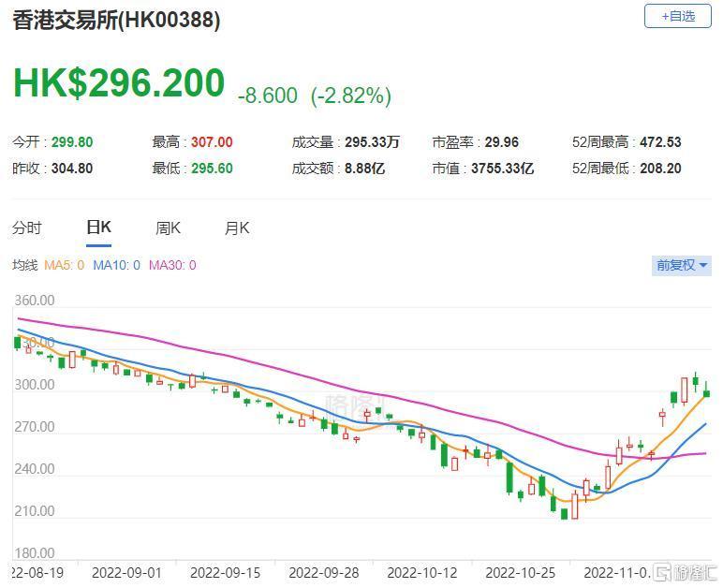Click the 成交额 value 8.88亿
Viewport: 723px width, 588px height.
point(364,169)
